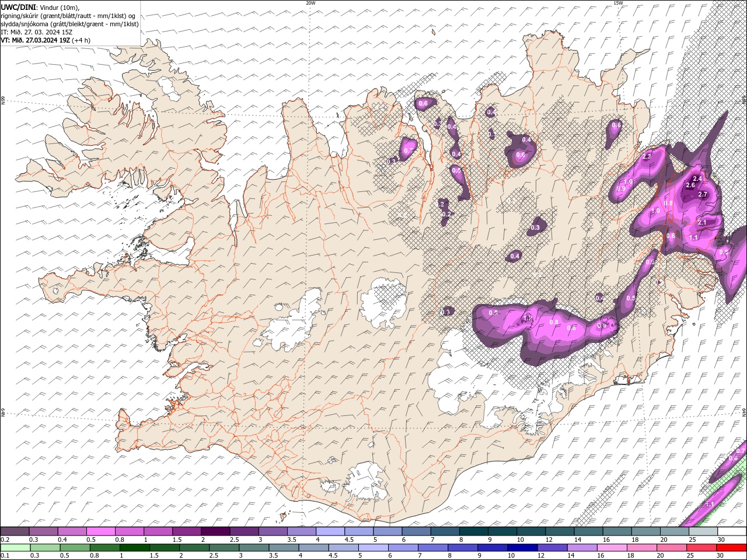Viewport: 747px width, 560px height.
Task: Click the 2.6 precipitation value on the map
Action: point(690,185)
